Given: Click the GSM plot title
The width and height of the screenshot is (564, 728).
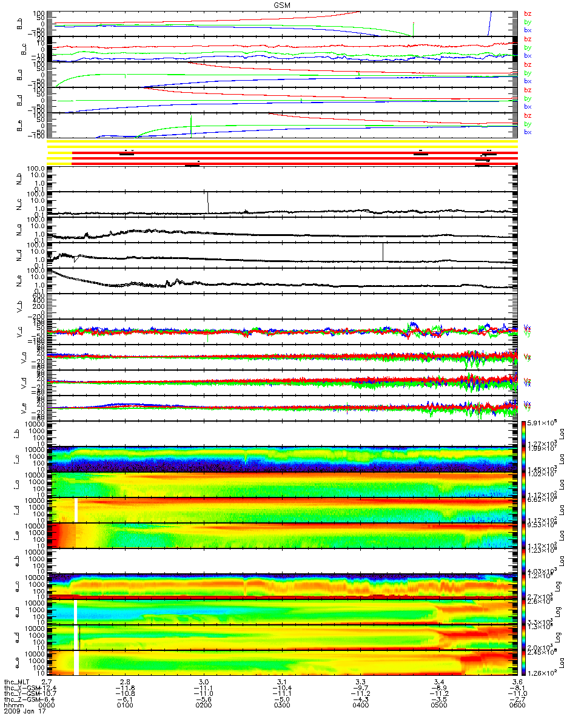Looking at the screenshot, I should click(x=281, y=4).
